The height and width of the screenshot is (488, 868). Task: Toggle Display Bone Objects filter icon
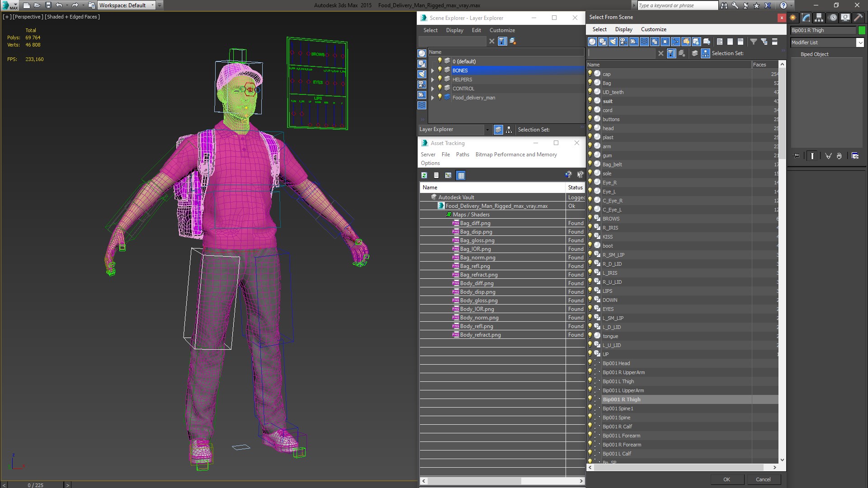click(675, 42)
